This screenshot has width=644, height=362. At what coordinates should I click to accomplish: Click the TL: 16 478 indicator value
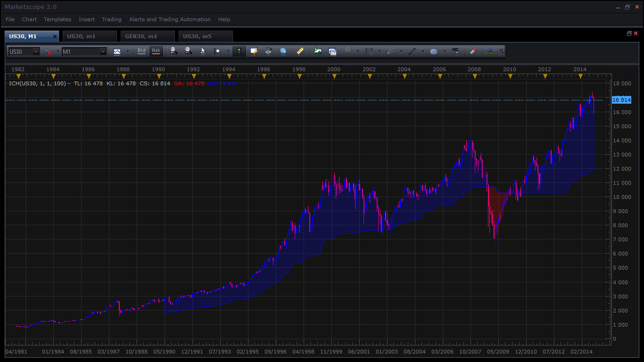88,83
